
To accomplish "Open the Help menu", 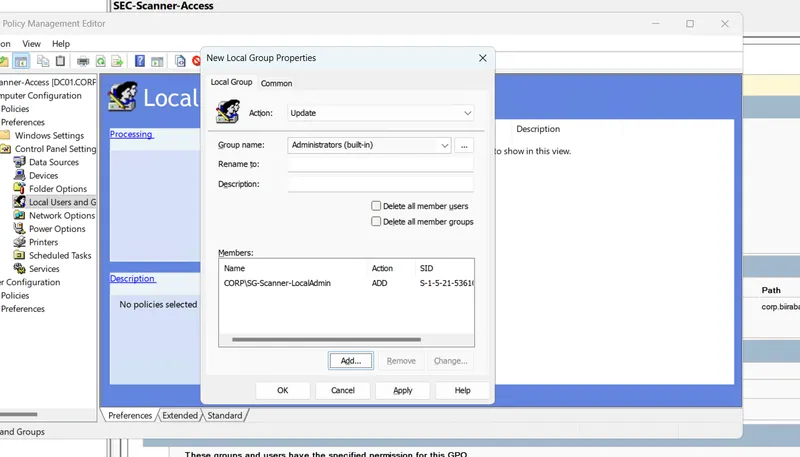I will click(61, 44).
